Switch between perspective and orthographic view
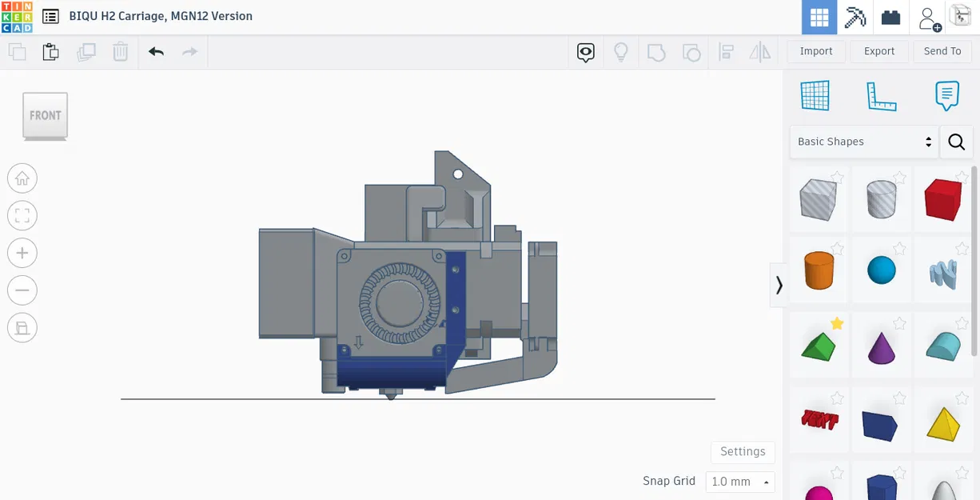 [22, 328]
